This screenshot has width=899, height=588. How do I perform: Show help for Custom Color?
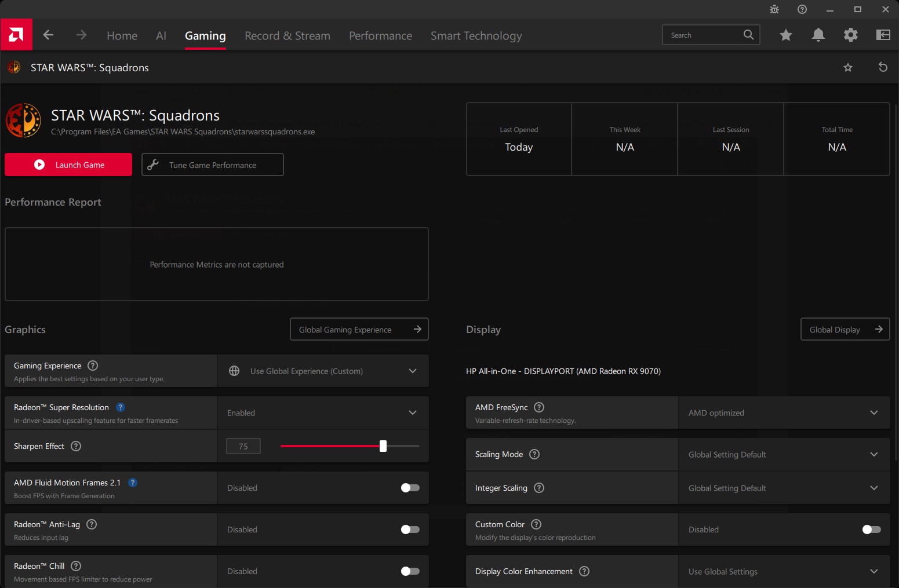pos(536,524)
